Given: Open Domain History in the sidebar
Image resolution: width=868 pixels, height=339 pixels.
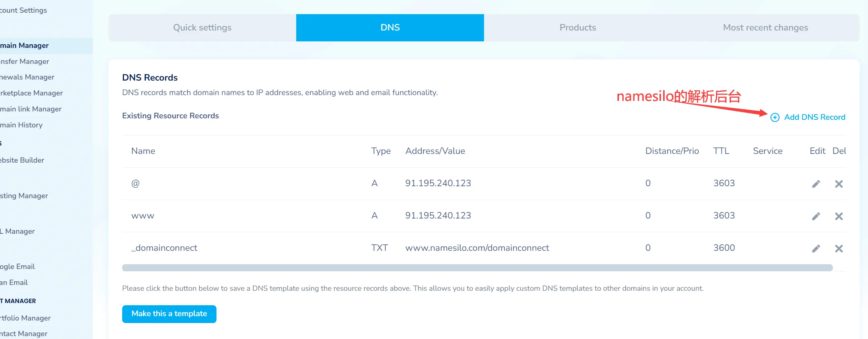Looking at the screenshot, I should point(21,125).
